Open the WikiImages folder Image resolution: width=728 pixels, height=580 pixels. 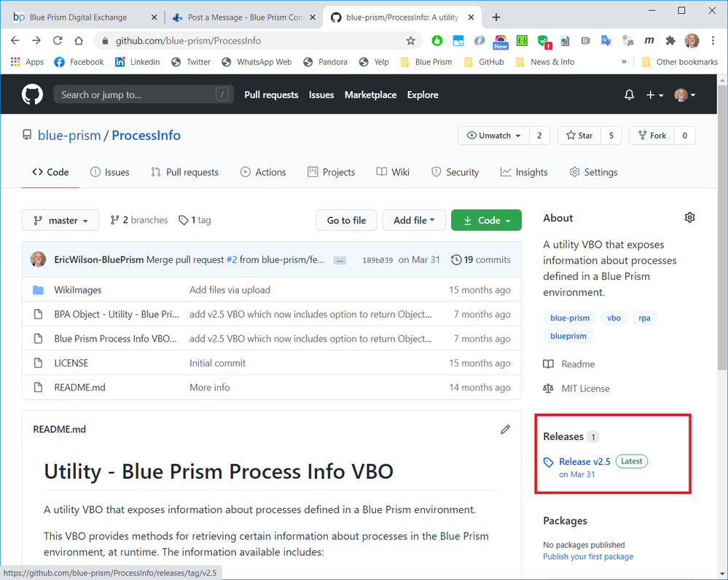click(x=77, y=290)
